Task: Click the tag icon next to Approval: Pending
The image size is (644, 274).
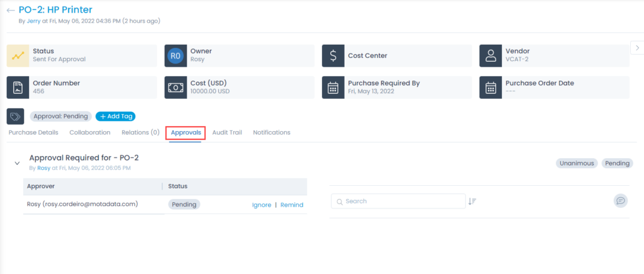Action: (x=16, y=117)
